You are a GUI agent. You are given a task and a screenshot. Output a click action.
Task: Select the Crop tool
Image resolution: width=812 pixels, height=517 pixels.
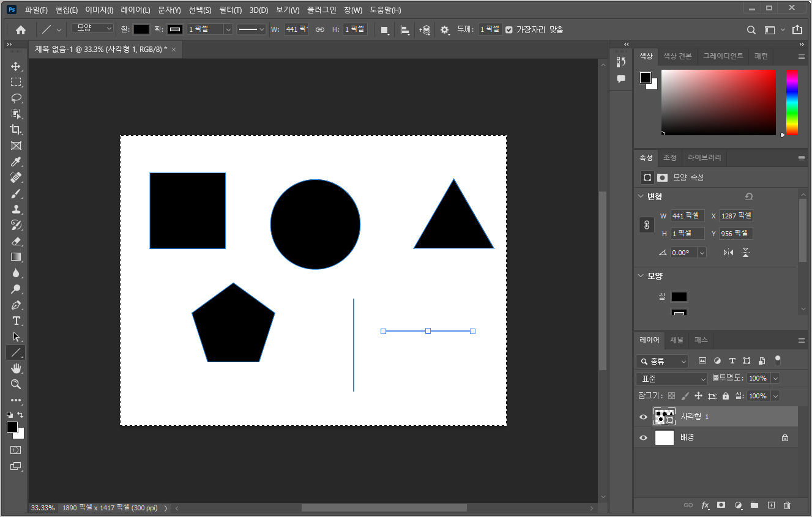tap(16, 130)
